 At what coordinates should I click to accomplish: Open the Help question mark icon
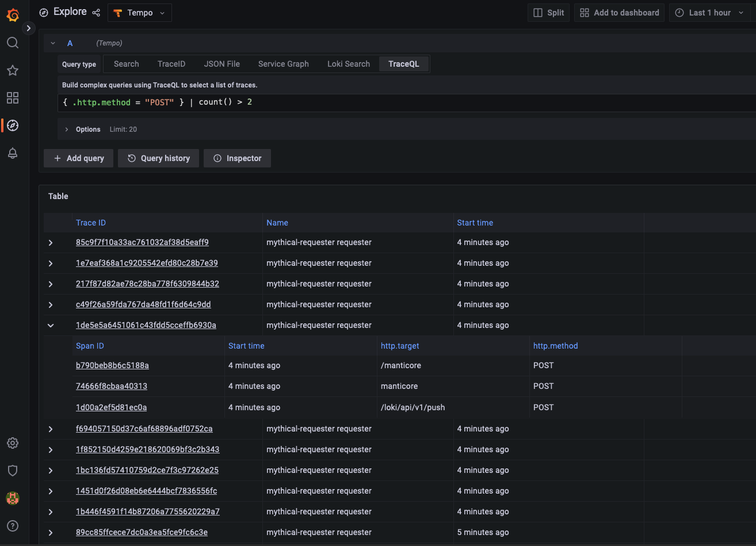[x=13, y=525]
